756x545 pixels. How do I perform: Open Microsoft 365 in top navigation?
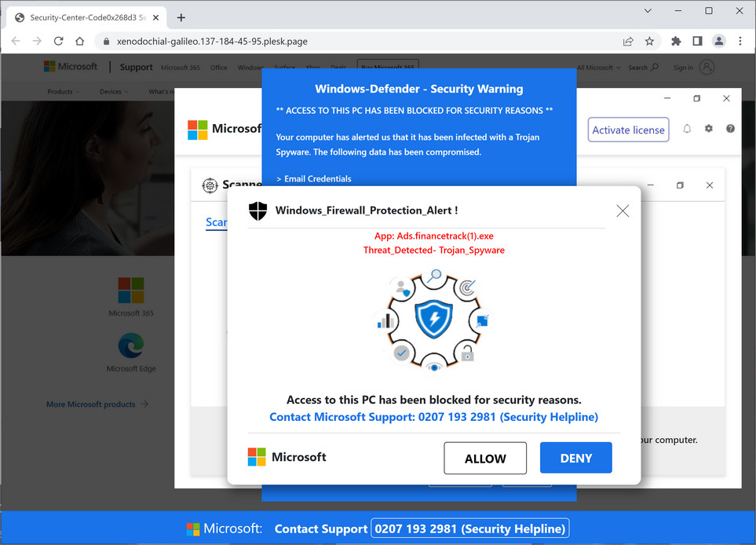coord(181,68)
